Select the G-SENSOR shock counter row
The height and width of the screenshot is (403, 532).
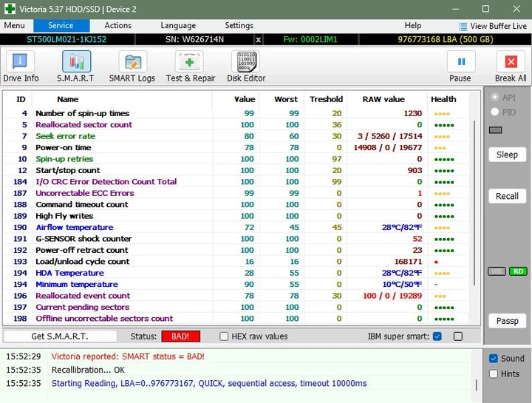coord(237,239)
